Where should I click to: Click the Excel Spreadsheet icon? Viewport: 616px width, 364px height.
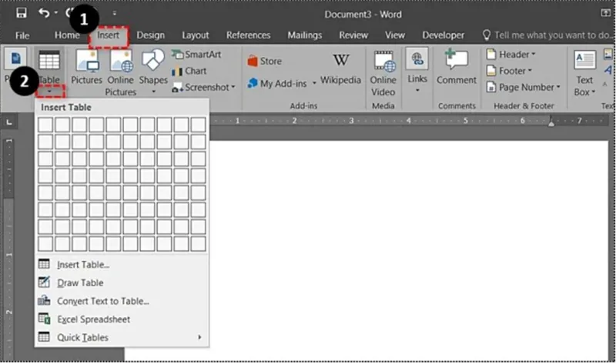[44, 319]
